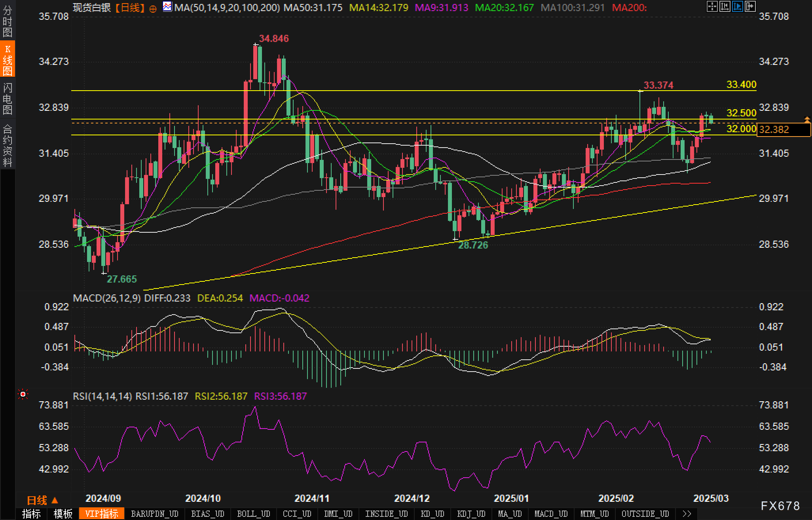Click the panel expand arrow icon
The image size is (812, 520).
(x=750, y=6)
